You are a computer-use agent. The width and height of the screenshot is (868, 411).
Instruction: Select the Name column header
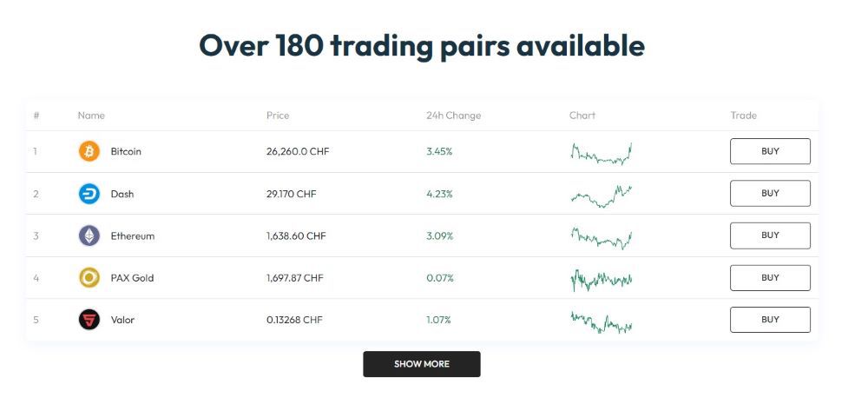tap(91, 116)
